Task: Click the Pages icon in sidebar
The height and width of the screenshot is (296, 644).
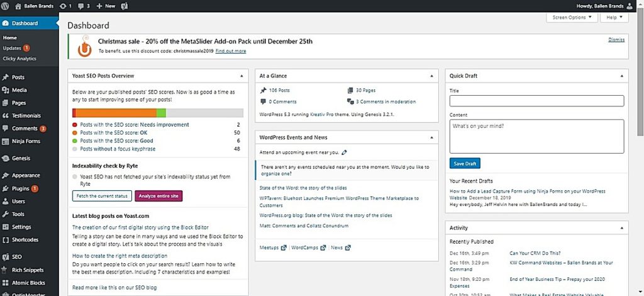Action: pos(5,103)
